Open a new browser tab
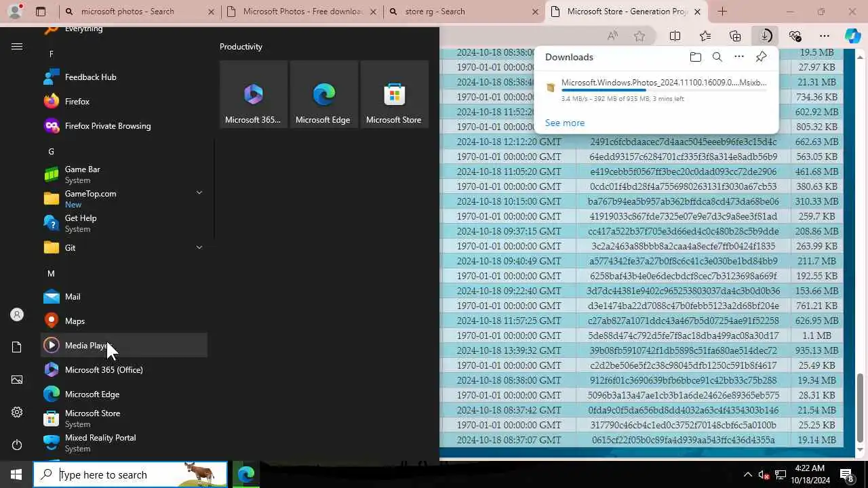 (722, 12)
